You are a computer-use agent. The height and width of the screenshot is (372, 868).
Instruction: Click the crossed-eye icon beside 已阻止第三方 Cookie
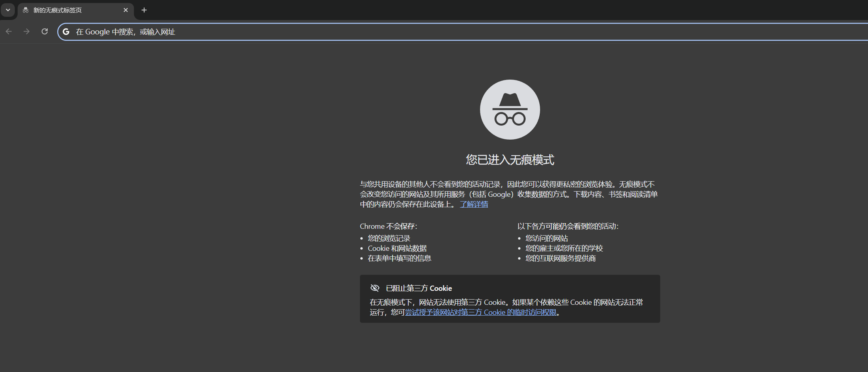tap(375, 288)
